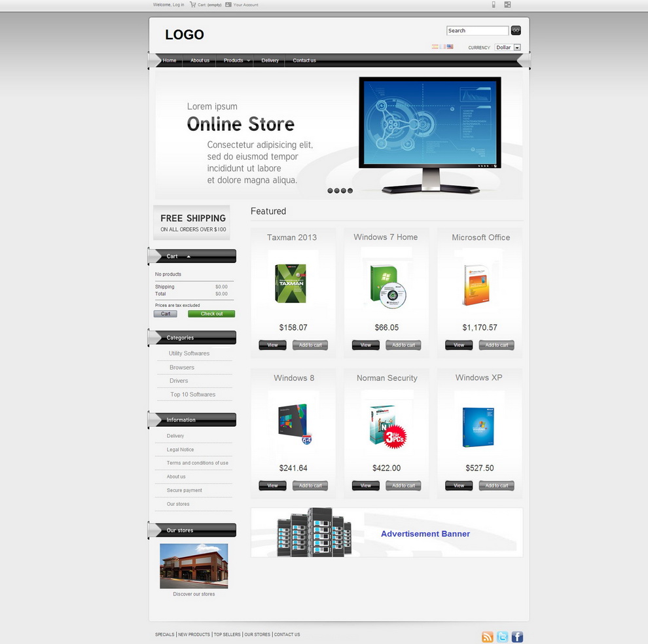Click the desktop layout icon at top right
This screenshot has width=648, height=644.
pyautogui.click(x=507, y=5)
